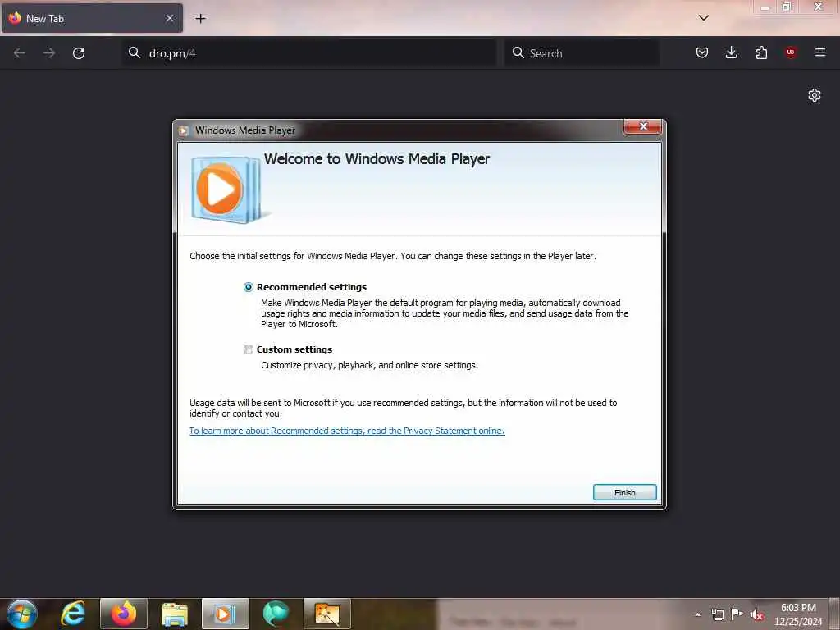Open the taskbar clock showing 6:03 PM
Screen dimensions: 840x630
(x=798, y=614)
